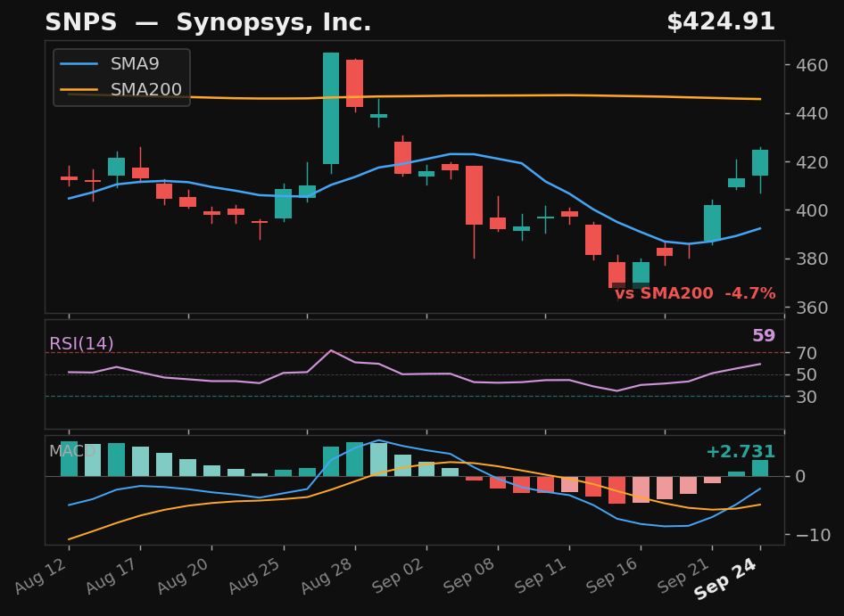Click the MACD 0 axis label
The image size is (844, 616).
click(x=800, y=477)
